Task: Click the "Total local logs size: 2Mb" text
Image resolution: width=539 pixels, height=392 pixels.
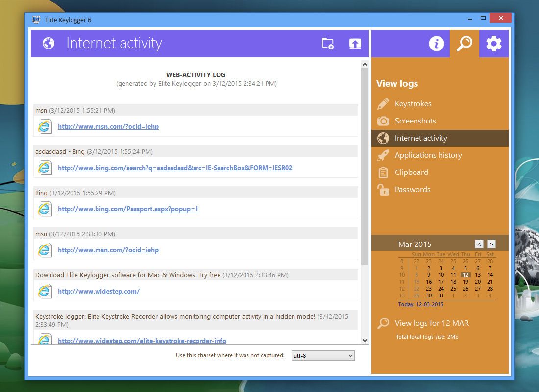Action: [x=427, y=337]
